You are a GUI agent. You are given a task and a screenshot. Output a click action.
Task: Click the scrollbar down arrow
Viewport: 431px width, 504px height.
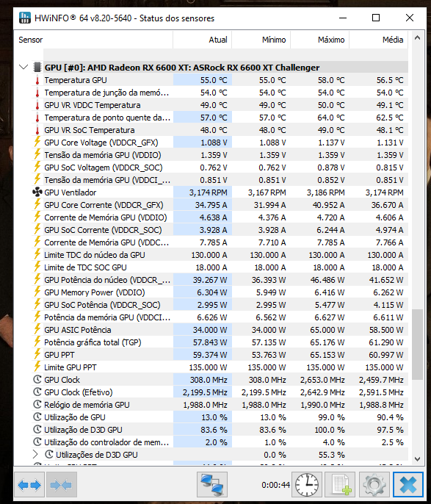pyautogui.click(x=417, y=459)
